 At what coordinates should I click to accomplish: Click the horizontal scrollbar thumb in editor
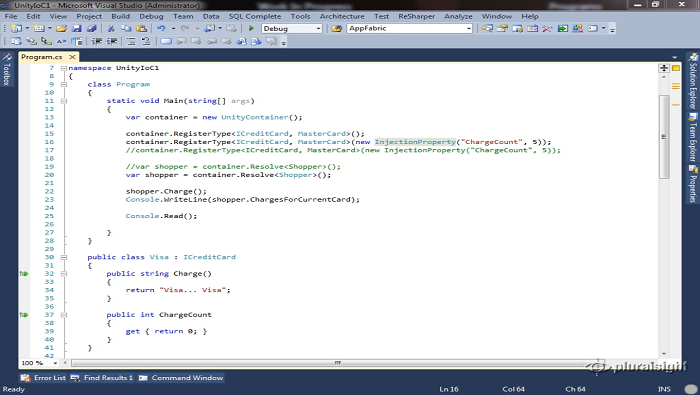tap(337, 363)
